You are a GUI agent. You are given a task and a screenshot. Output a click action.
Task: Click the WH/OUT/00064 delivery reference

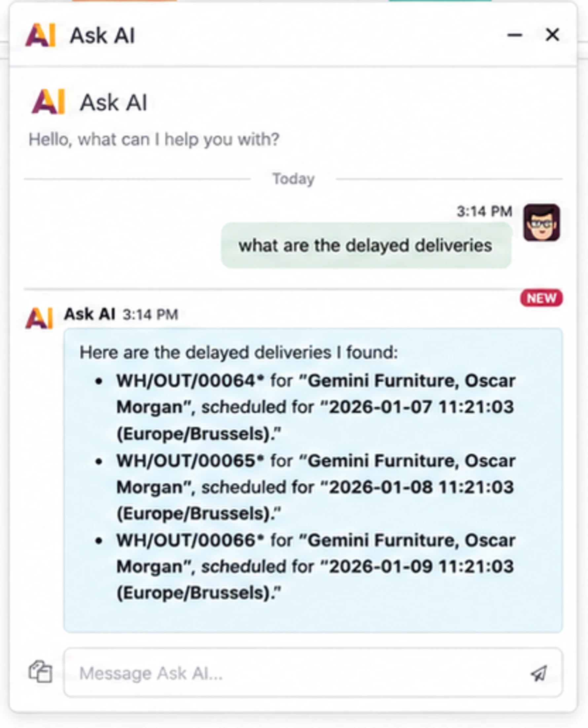(190, 380)
